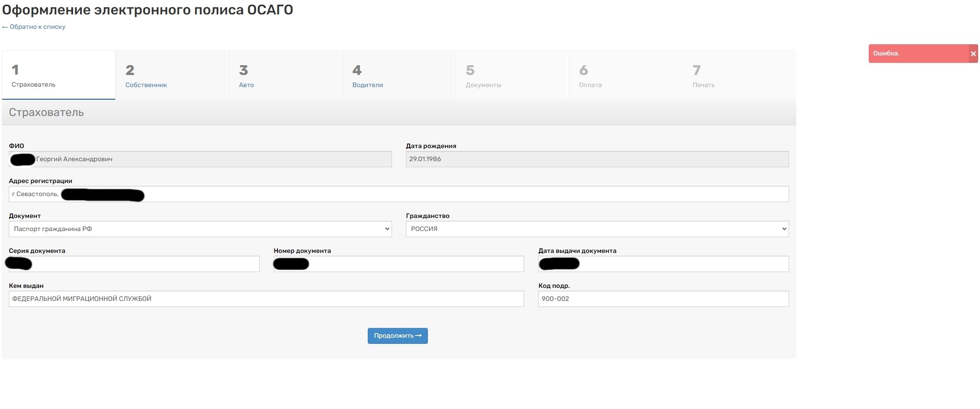Viewport: 980px width, 409px height.
Task: Switch to step 3 Авто tab
Action: [x=285, y=75]
